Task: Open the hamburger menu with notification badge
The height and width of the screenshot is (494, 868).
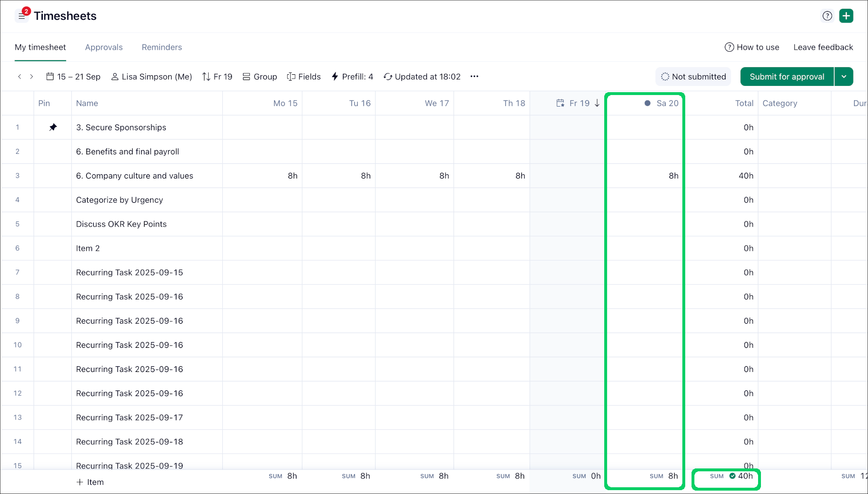Action: click(22, 16)
